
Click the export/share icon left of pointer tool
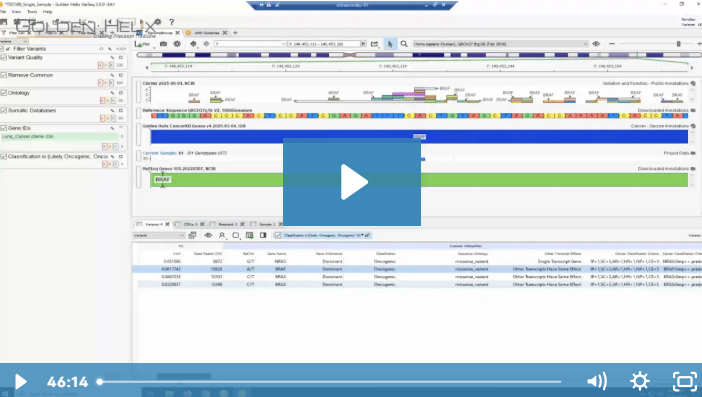click(x=375, y=44)
